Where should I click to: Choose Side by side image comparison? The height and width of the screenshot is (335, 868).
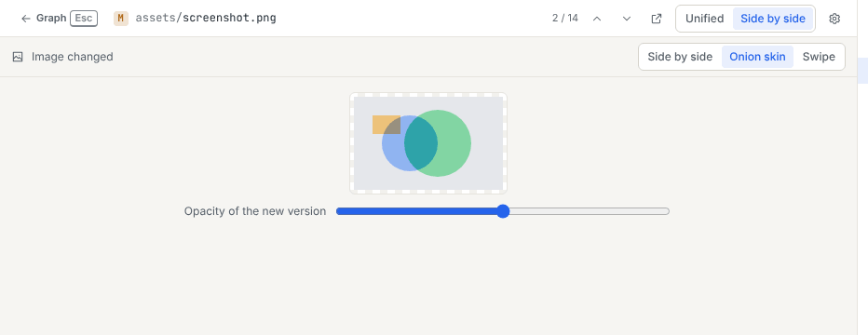680,57
